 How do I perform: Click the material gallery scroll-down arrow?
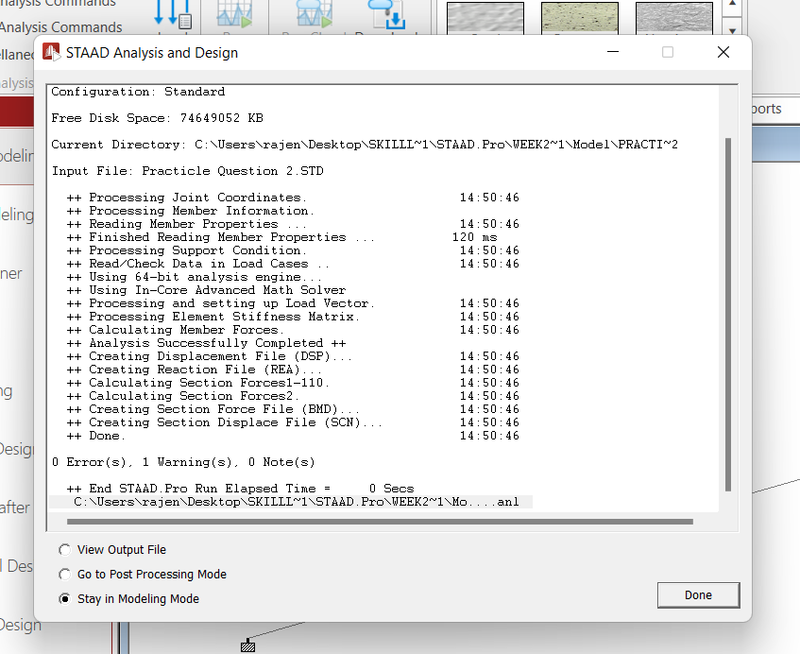(732, 30)
